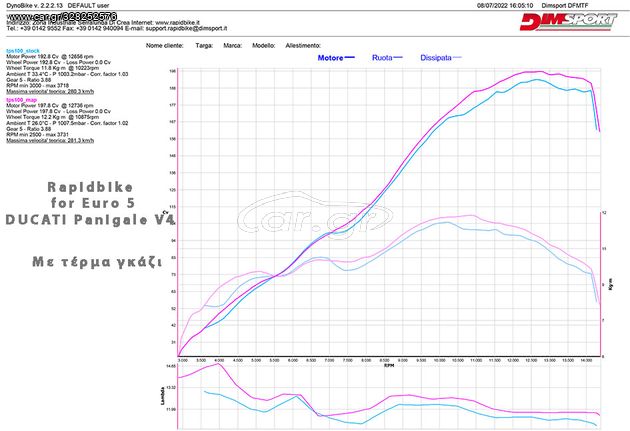Click the Dissipata legend line swatch

click(457, 57)
